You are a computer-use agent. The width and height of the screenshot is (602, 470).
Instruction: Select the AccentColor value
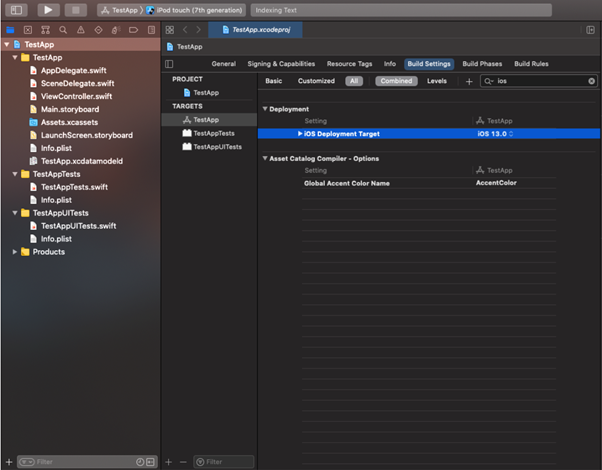(496, 183)
